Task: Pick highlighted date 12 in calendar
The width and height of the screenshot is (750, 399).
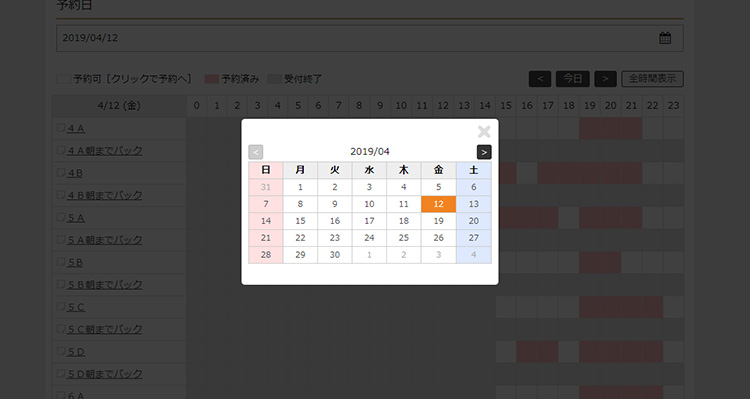Action: tap(439, 204)
